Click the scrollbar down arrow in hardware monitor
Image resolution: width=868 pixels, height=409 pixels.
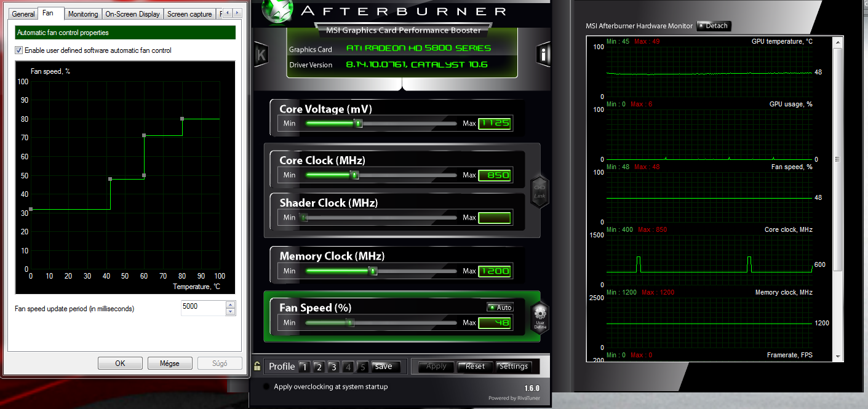coord(838,356)
